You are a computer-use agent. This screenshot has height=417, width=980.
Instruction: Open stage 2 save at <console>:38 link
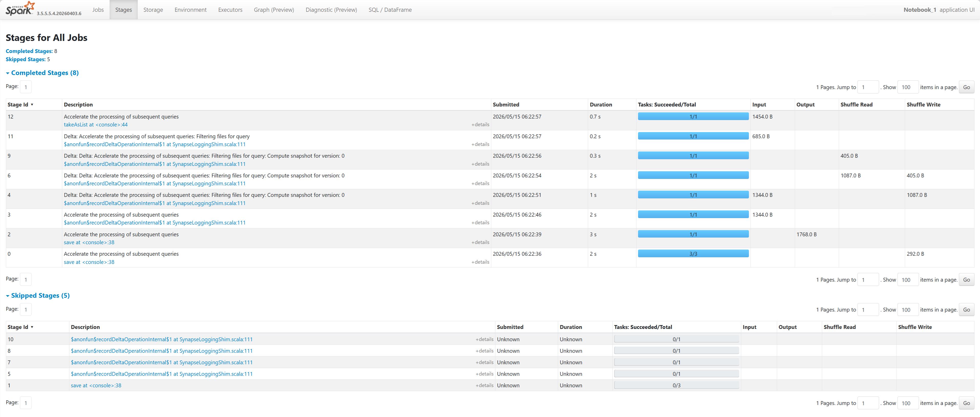pyautogui.click(x=89, y=243)
